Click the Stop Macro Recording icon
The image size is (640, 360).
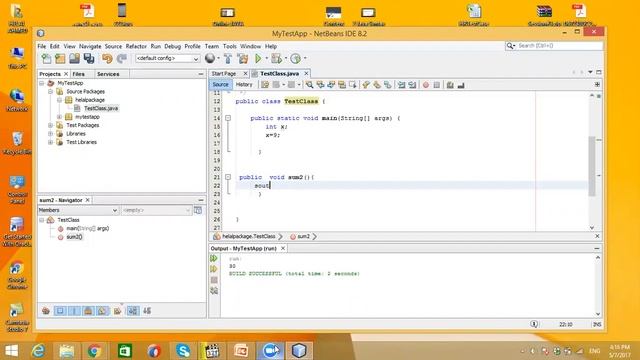click(437, 84)
